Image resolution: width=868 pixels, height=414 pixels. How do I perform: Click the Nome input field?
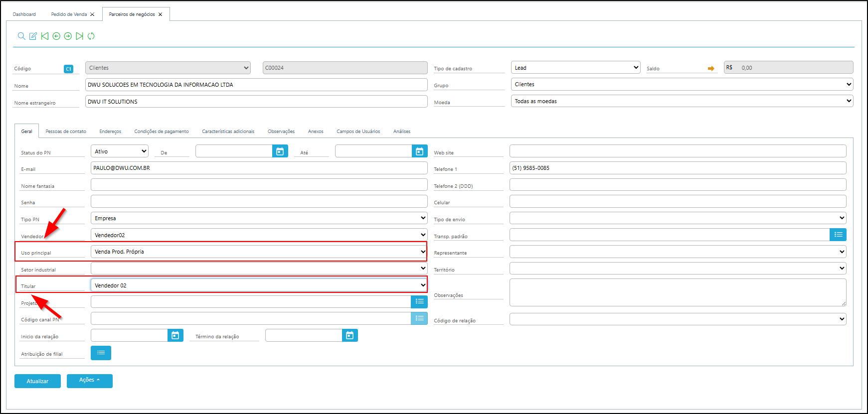(x=256, y=85)
